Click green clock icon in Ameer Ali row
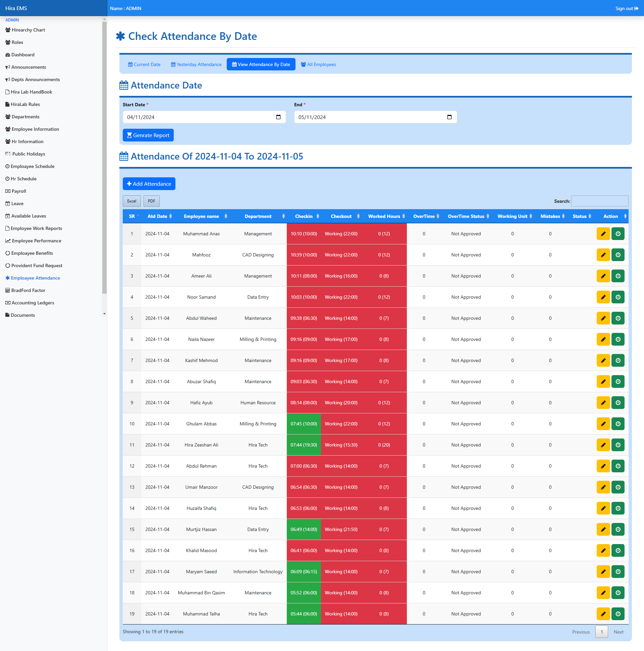The width and height of the screenshot is (644, 651). click(x=618, y=276)
